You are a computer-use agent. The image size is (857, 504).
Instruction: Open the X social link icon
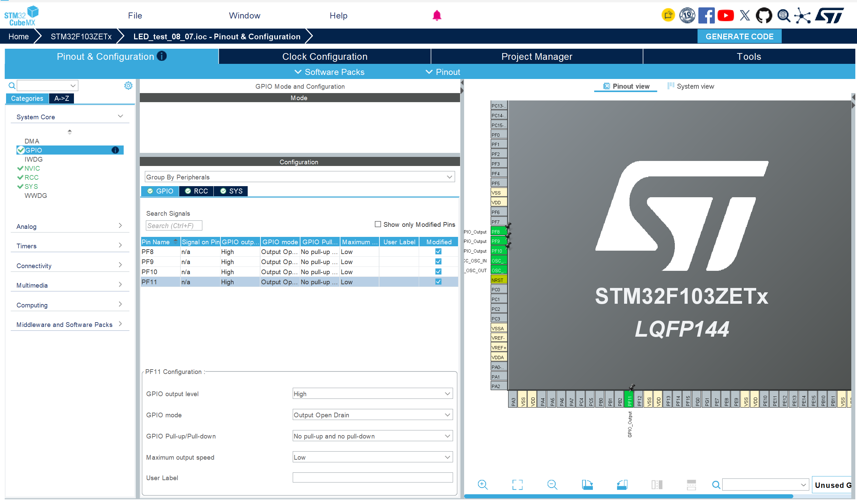(x=745, y=16)
